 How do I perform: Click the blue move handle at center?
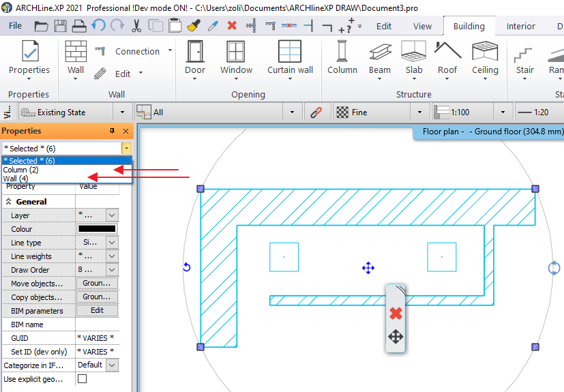pyautogui.click(x=368, y=268)
